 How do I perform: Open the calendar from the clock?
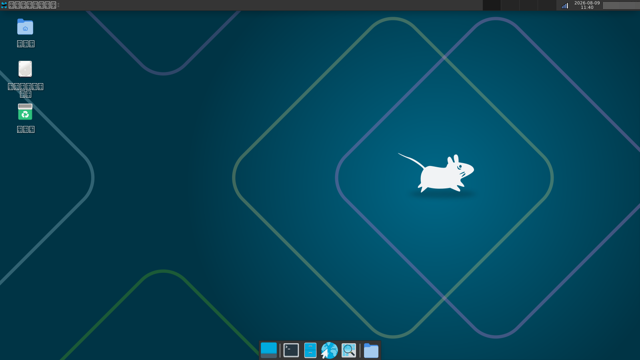click(x=587, y=5)
